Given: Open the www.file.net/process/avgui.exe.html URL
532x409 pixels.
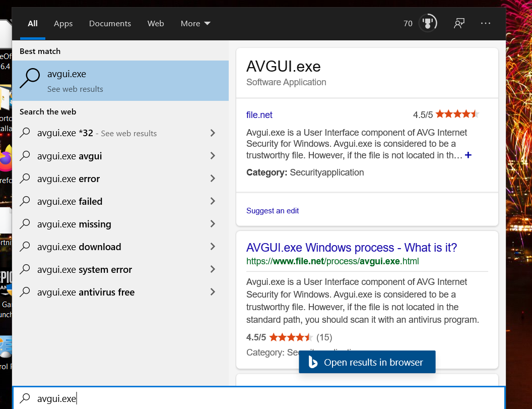Looking at the screenshot, I should (x=332, y=261).
